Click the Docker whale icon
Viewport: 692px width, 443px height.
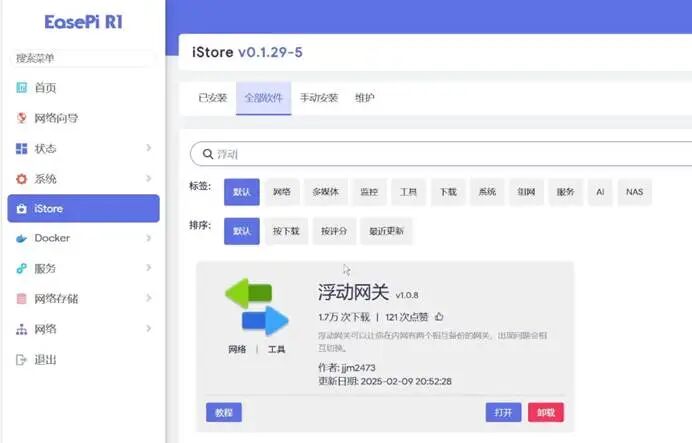tap(22, 239)
